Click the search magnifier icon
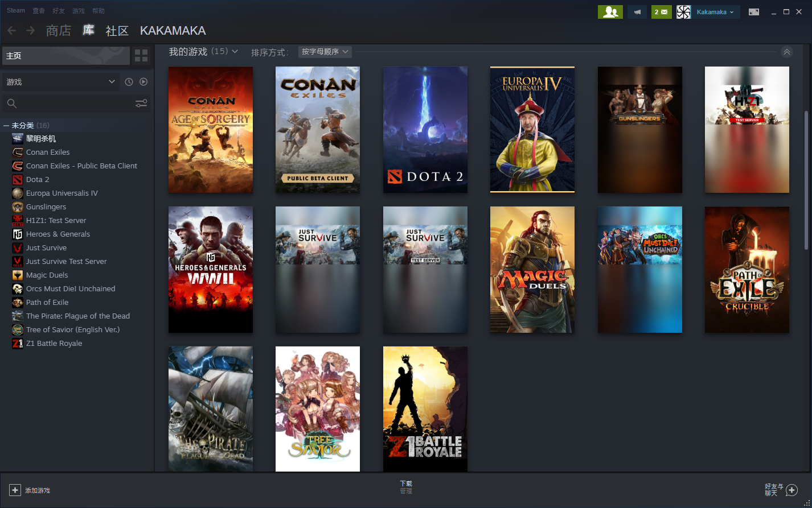 point(12,104)
